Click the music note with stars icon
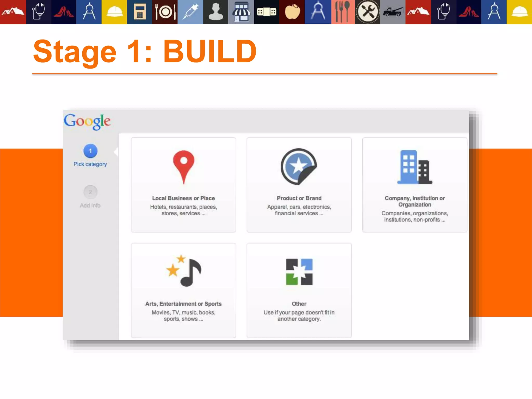Viewport: 532px width, 399px height. [184, 271]
